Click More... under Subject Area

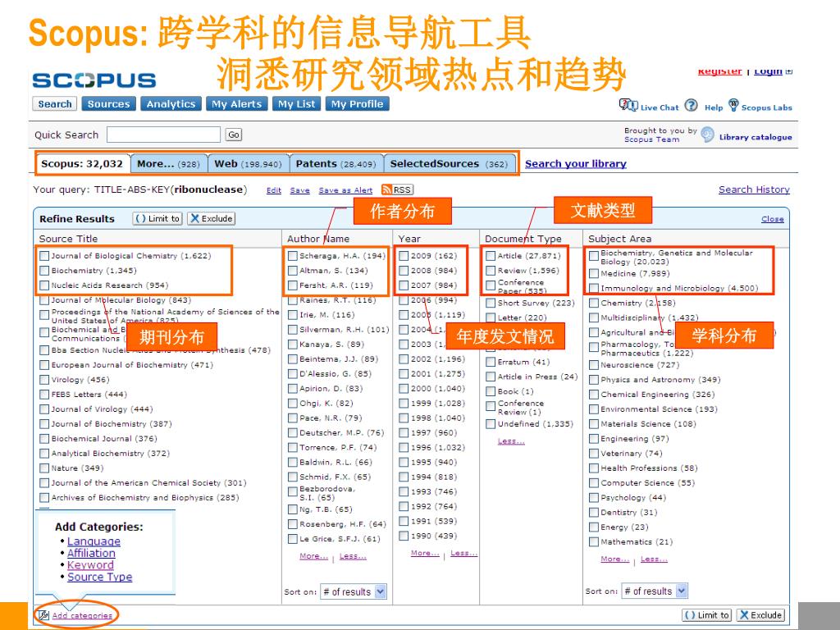point(614,559)
